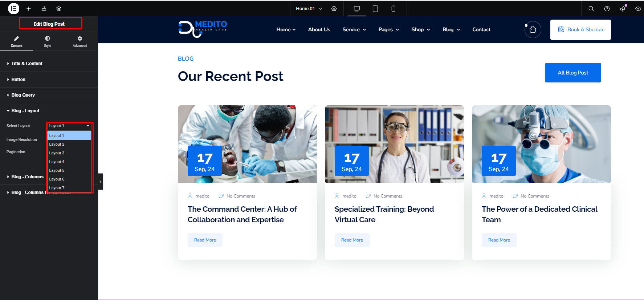
Task: Click the All Blog Post button
Action: point(572,73)
